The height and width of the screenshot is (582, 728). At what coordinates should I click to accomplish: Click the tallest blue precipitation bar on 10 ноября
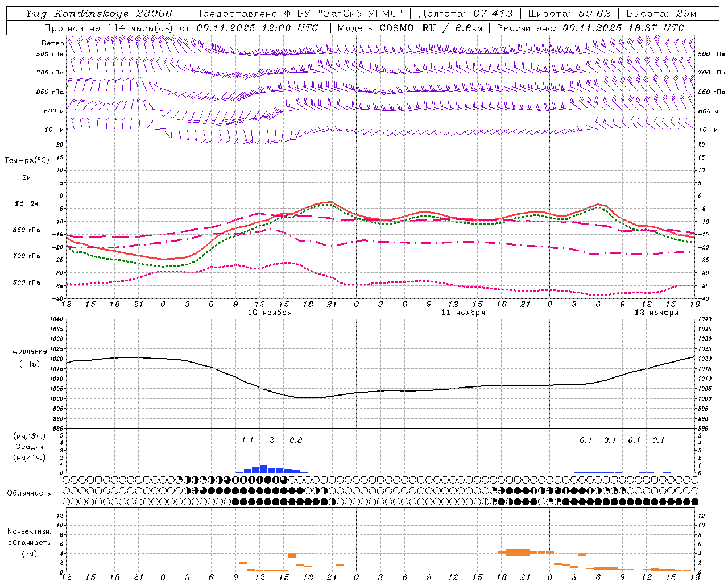pyautogui.click(x=263, y=469)
